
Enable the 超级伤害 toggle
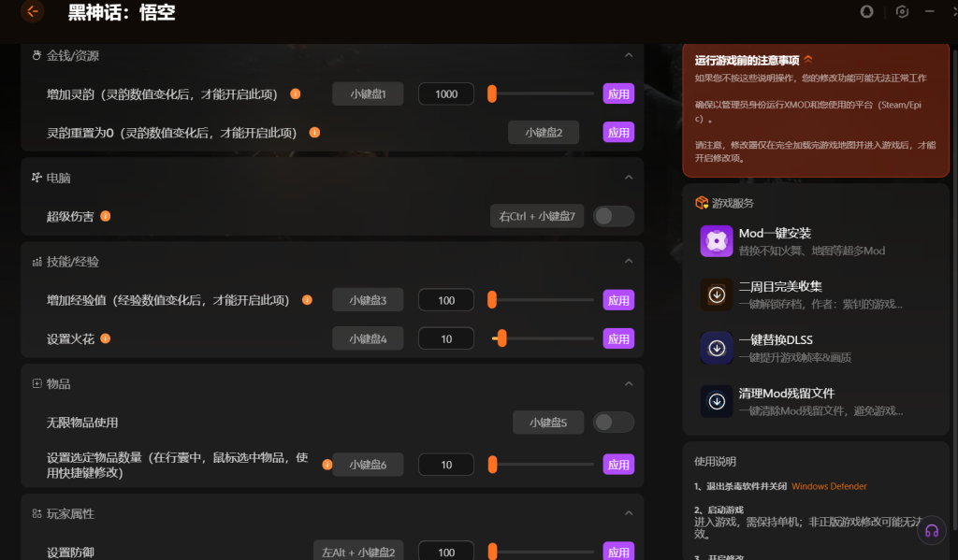click(614, 216)
